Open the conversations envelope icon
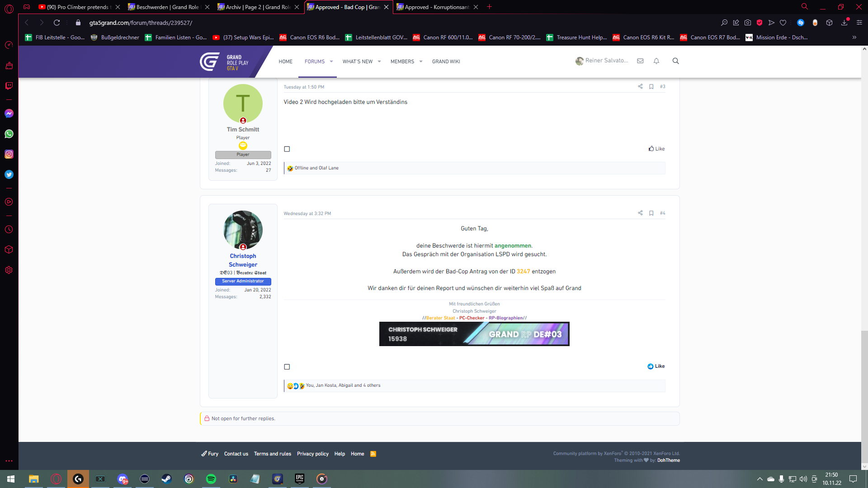Screen dimensions: 868x488 640,61
